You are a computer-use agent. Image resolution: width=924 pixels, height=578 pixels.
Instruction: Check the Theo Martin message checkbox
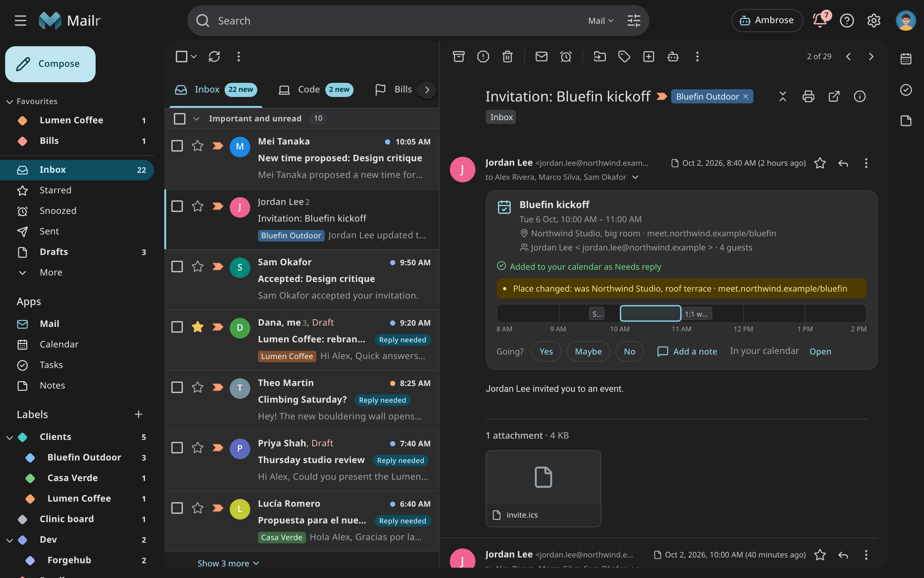tap(177, 387)
